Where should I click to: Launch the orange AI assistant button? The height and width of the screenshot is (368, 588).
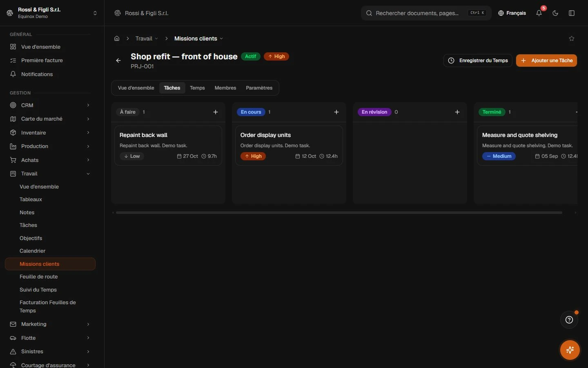point(570,350)
